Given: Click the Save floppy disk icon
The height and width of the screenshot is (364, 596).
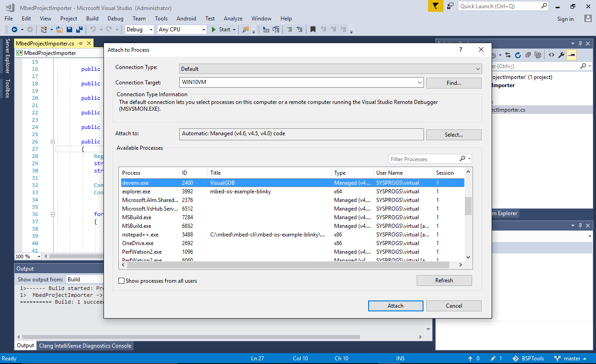Looking at the screenshot, I should tap(69, 30).
